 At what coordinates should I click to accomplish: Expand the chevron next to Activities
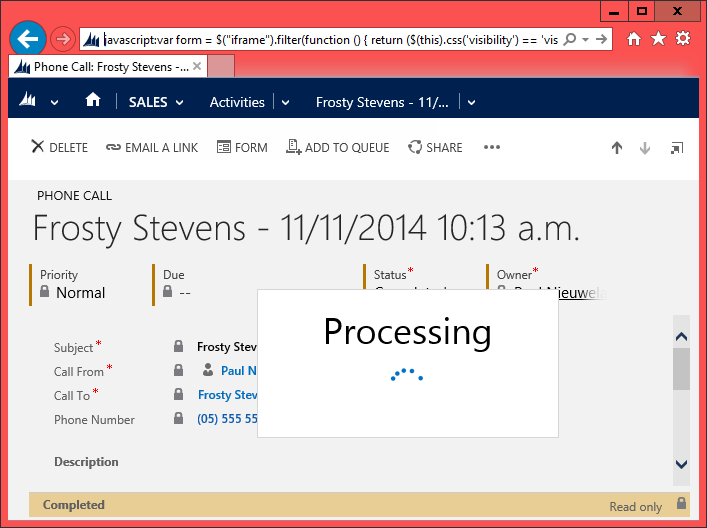(x=285, y=102)
